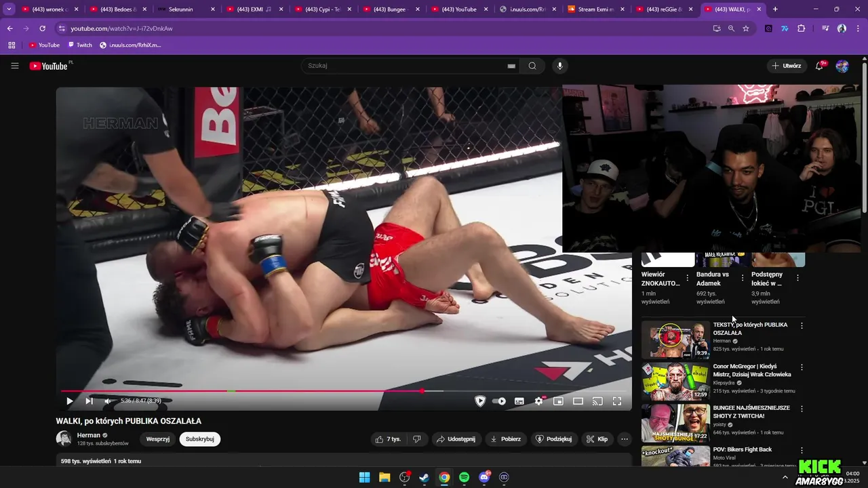Open options for BUNGEE NAJŚMIESZNIEJSZE video
The image size is (868, 488).
pyautogui.click(x=802, y=409)
